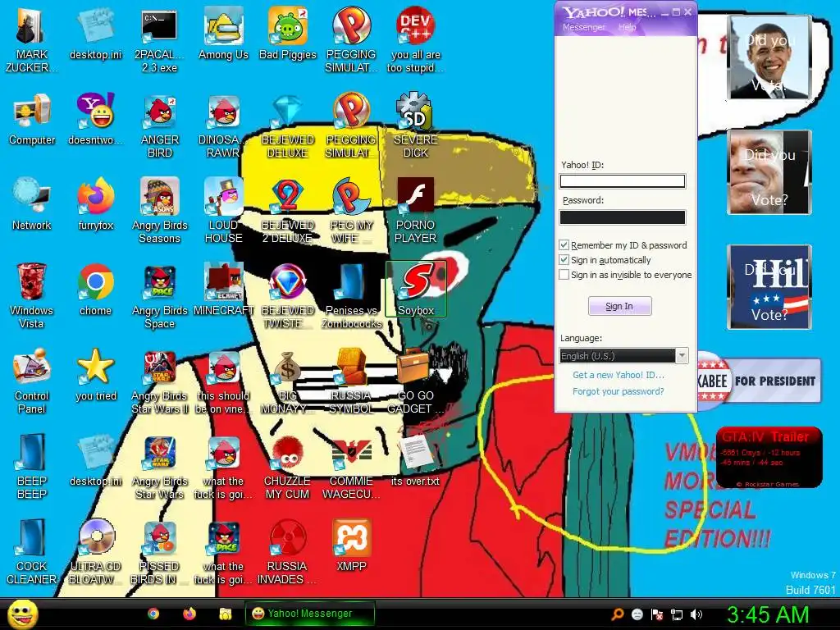The height and width of the screenshot is (630, 840).
Task: Open BEJEWED 2 DELUXE shortcut
Action: (288, 211)
